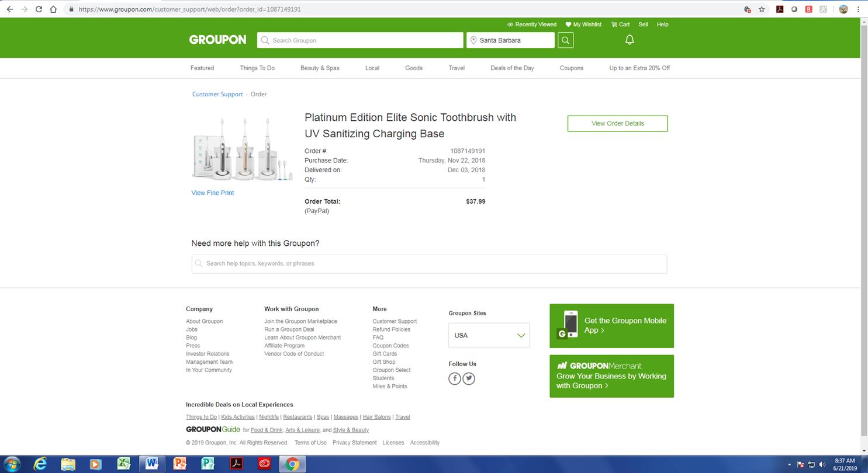Click the help topics search field

coord(429,264)
